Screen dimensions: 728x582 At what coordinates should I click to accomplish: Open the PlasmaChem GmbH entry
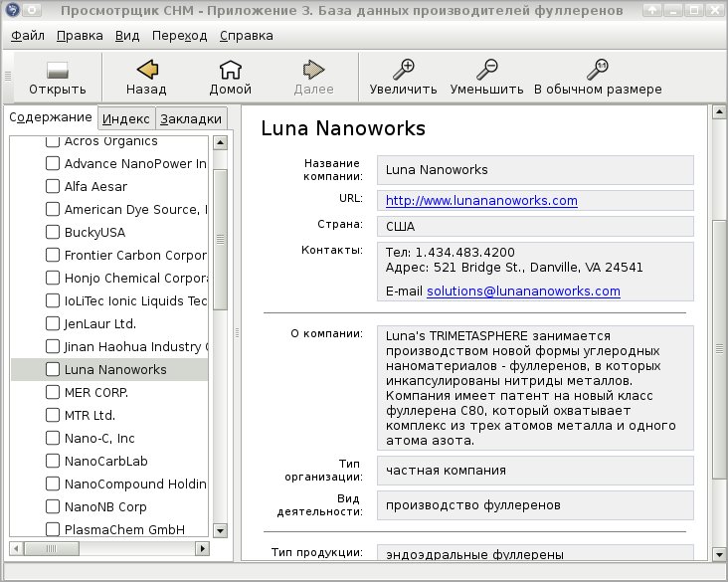coord(124,529)
